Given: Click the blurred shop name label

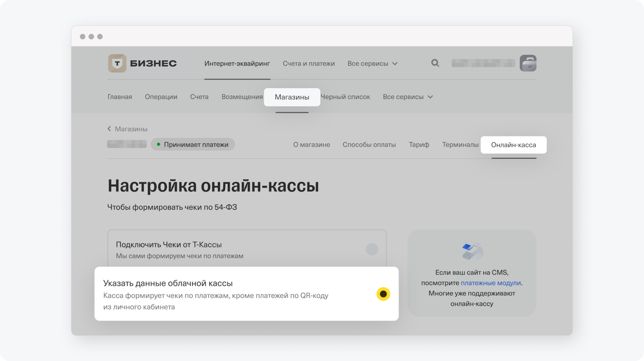Looking at the screenshot, I should point(127,144).
